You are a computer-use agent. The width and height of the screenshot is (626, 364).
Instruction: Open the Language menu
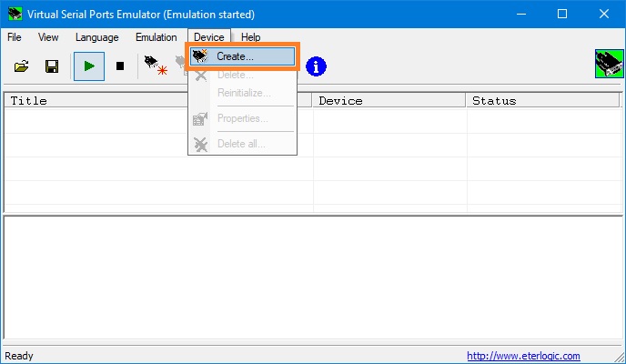pyautogui.click(x=97, y=37)
